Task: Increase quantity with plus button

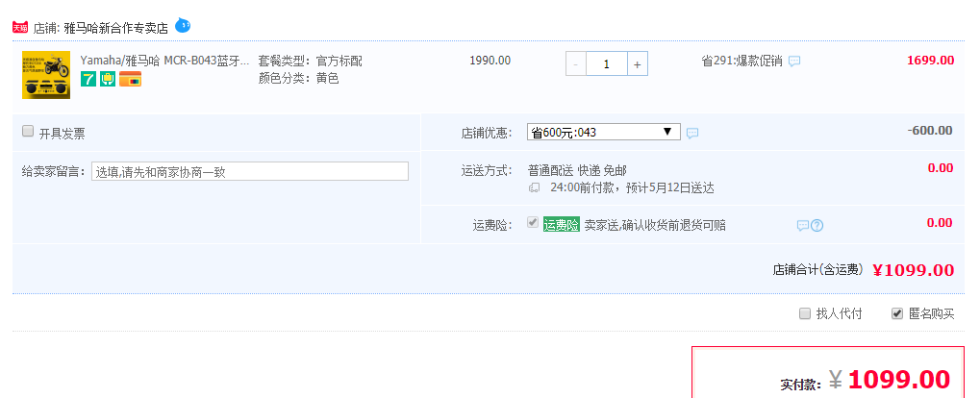Action: click(x=638, y=63)
